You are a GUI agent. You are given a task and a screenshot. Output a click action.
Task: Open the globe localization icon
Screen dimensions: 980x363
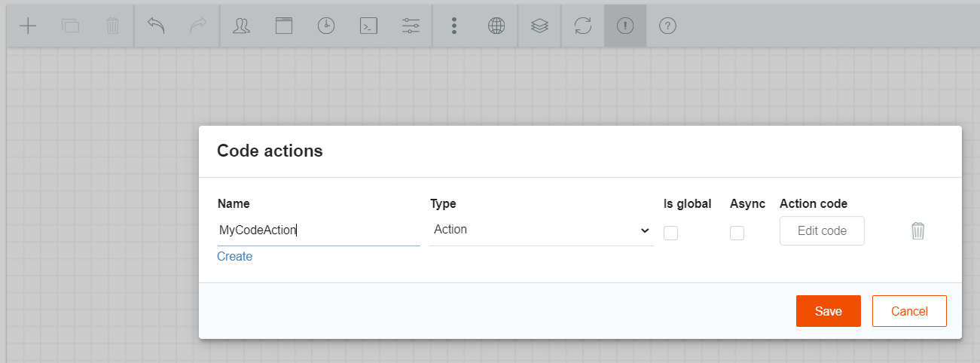(496, 26)
